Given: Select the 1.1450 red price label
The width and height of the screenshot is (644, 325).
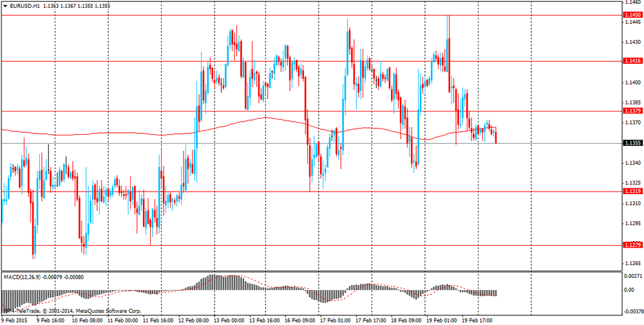Looking at the screenshot, I should click(x=632, y=15).
